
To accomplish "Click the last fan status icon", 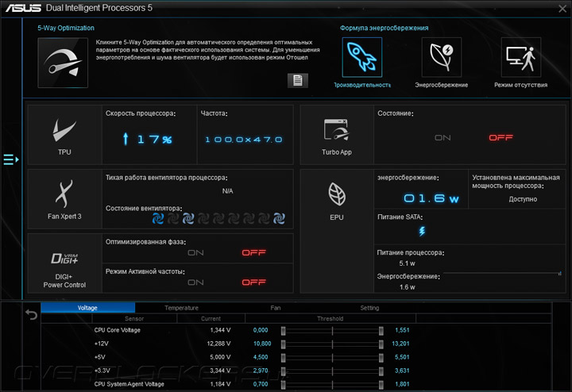I will tap(279, 218).
